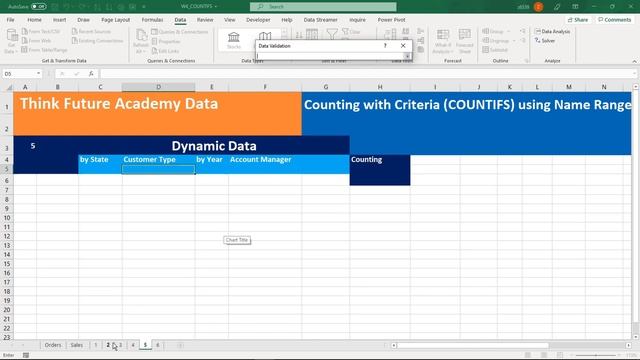Click the Subtotal command
The image size is (640, 360).
click(495, 50)
